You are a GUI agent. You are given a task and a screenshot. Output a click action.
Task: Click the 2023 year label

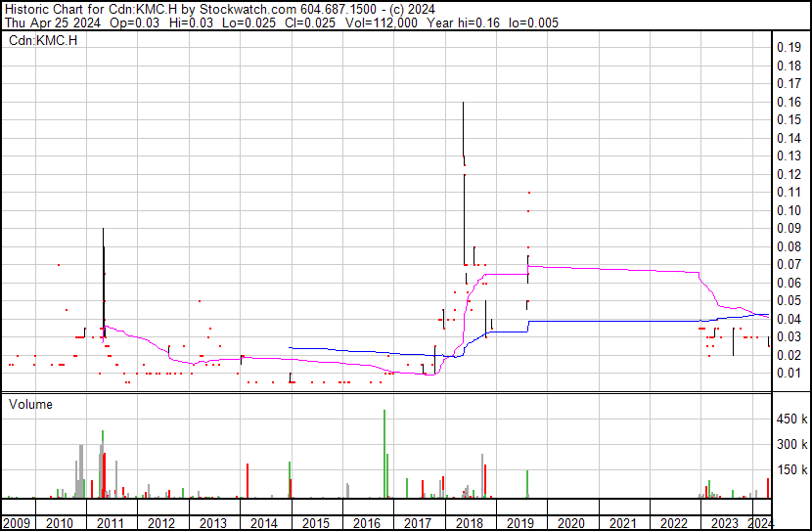point(725,523)
